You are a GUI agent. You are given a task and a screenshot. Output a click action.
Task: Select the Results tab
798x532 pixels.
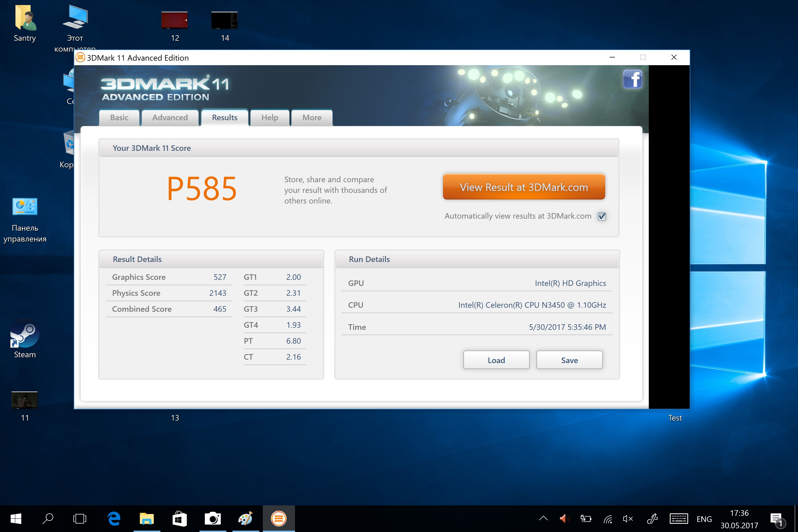(x=225, y=118)
